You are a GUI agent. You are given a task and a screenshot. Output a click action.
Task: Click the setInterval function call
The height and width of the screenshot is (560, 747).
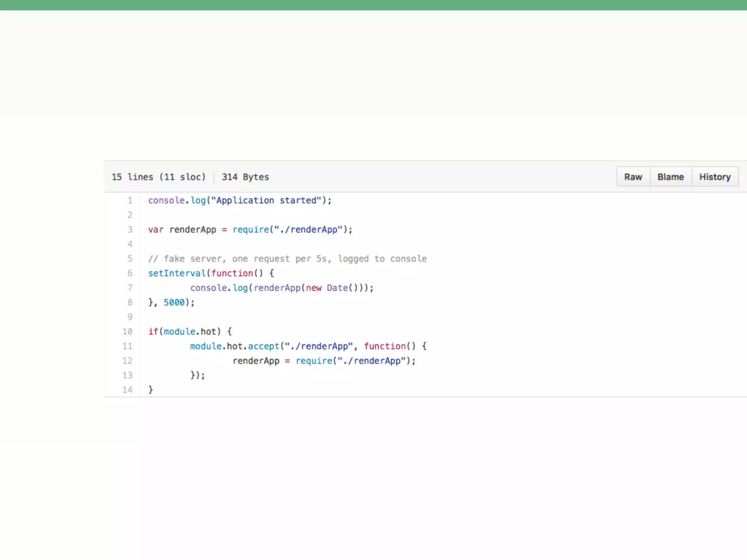pos(177,273)
